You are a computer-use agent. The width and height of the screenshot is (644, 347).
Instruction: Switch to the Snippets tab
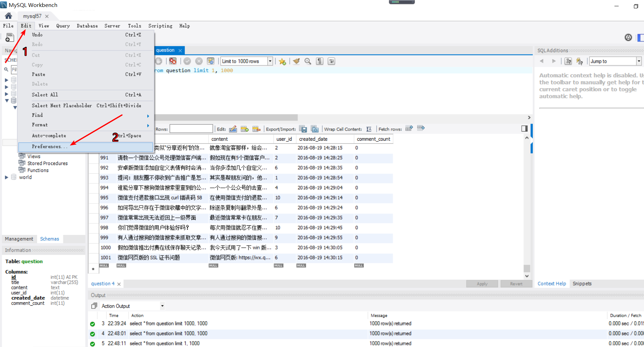(x=582, y=284)
